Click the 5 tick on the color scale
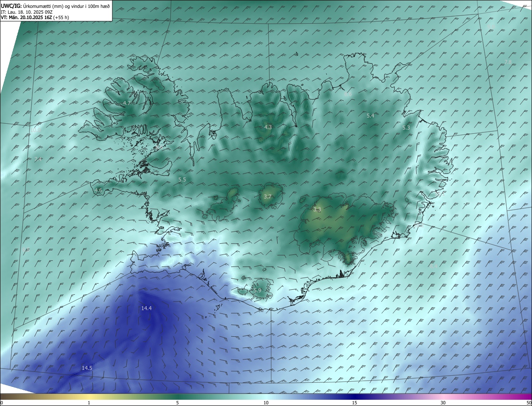The height and width of the screenshot is (406, 532). pos(177,403)
